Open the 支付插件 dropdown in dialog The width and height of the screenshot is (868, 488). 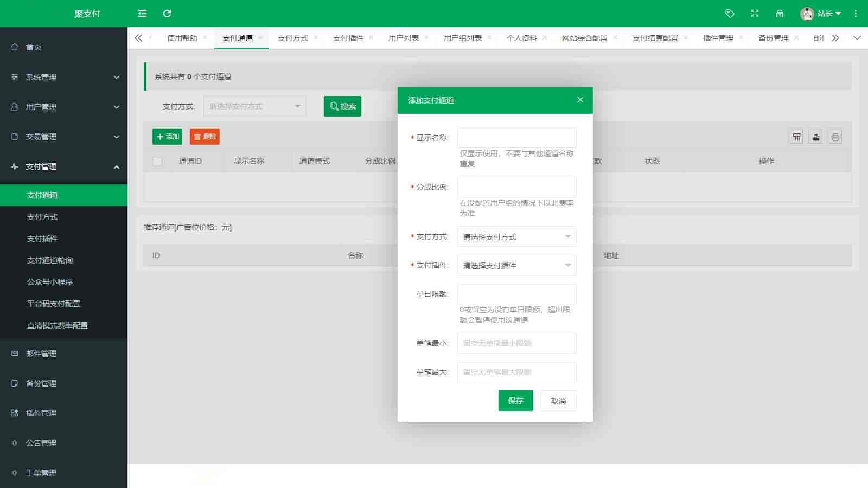pos(516,266)
